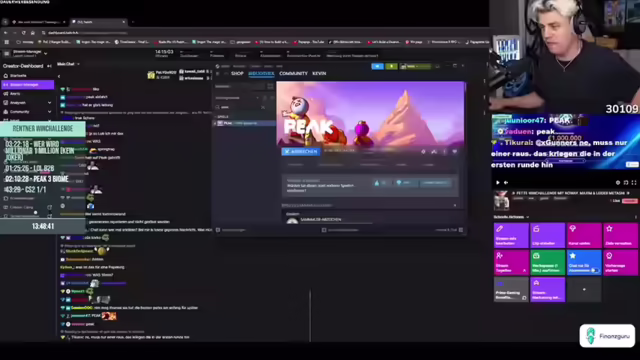Image resolution: width=640 pixels, height=360 pixels.
Task: Open the Mein Chat dropdown
Action: pos(68,64)
